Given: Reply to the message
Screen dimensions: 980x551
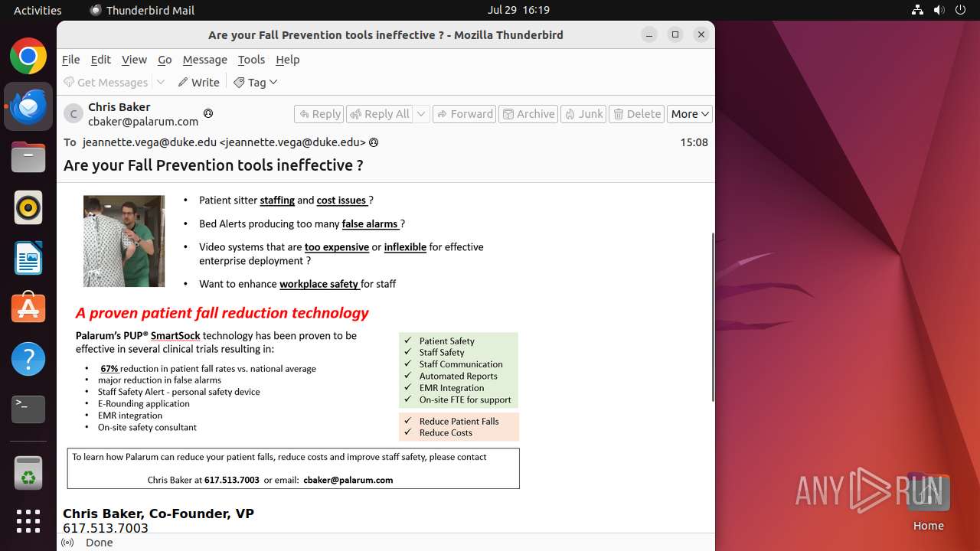Looking at the screenshot, I should point(319,114).
